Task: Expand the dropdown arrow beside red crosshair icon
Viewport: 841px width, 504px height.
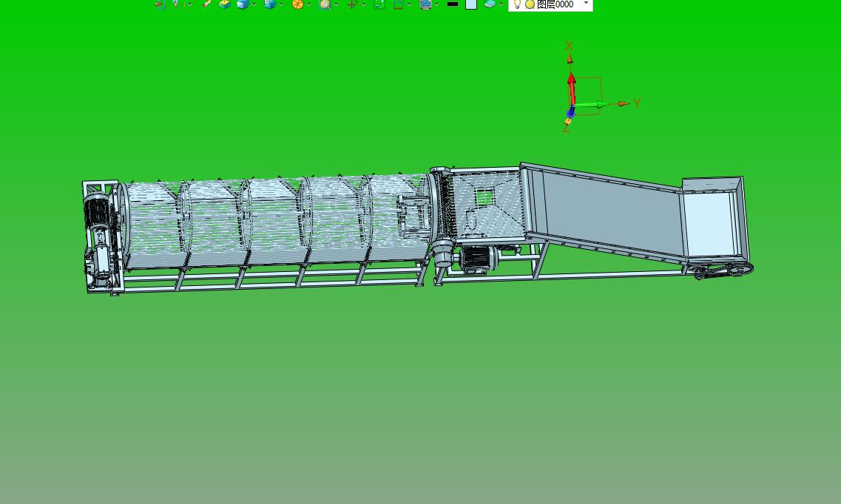Action: [x=364, y=5]
